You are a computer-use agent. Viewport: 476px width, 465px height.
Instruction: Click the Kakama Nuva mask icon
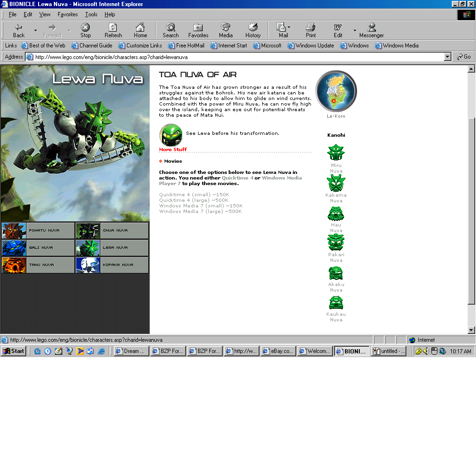pyautogui.click(x=336, y=183)
